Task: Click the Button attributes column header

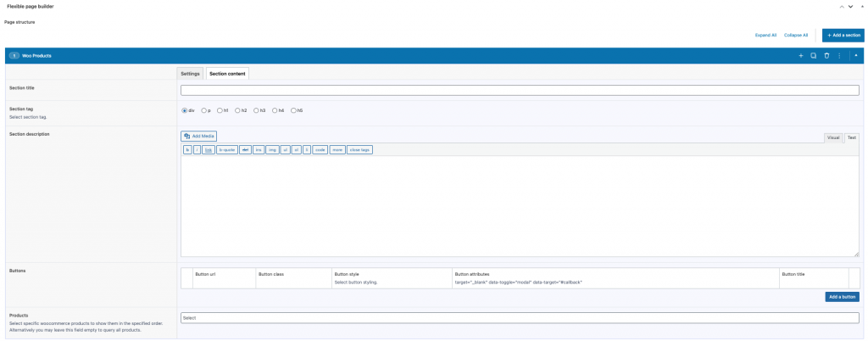Action: [471, 274]
